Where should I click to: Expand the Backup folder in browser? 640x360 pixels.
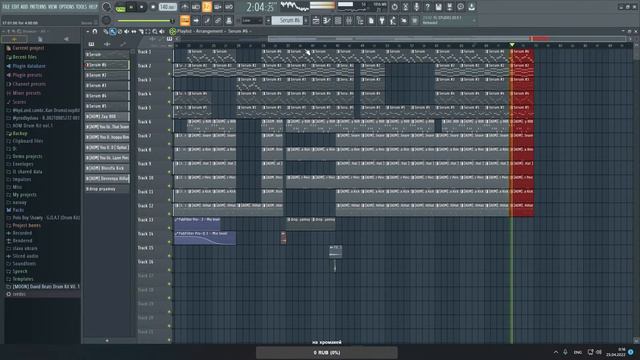coord(16,133)
